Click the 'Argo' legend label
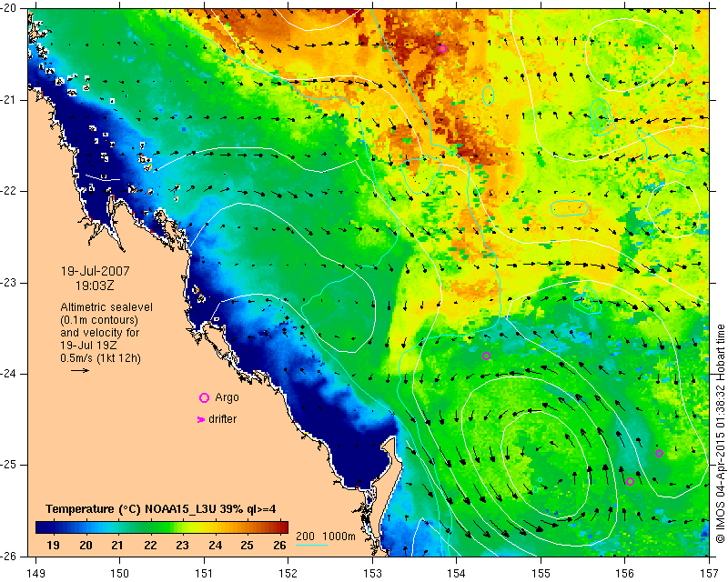Viewport: 728px width, 582px height. pyautogui.click(x=227, y=397)
